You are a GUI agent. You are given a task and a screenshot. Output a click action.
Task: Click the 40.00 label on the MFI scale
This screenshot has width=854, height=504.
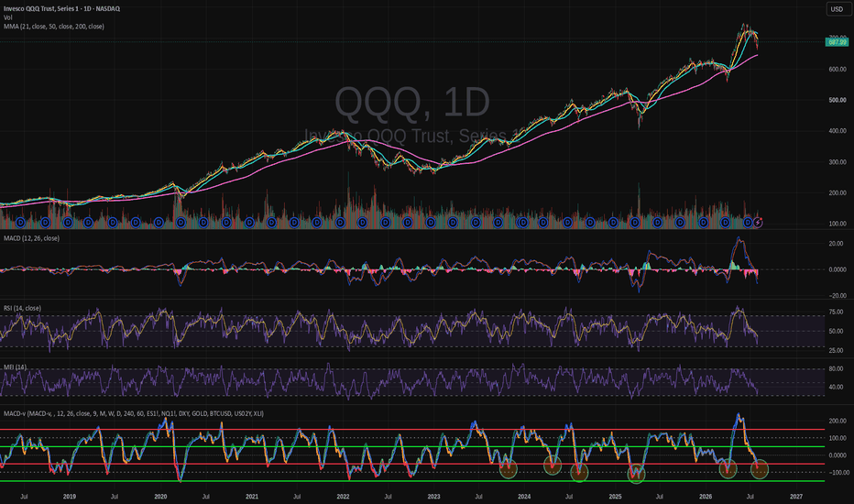click(x=838, y=388)
